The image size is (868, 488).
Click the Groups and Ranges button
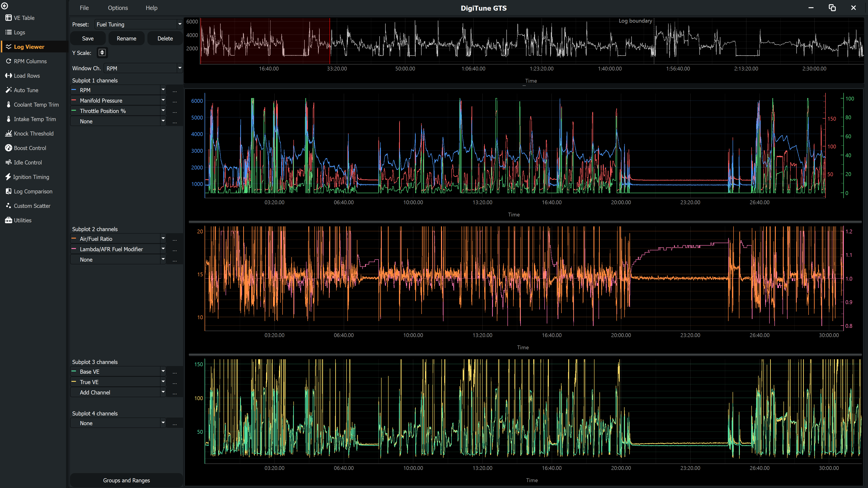pos(126,480)
